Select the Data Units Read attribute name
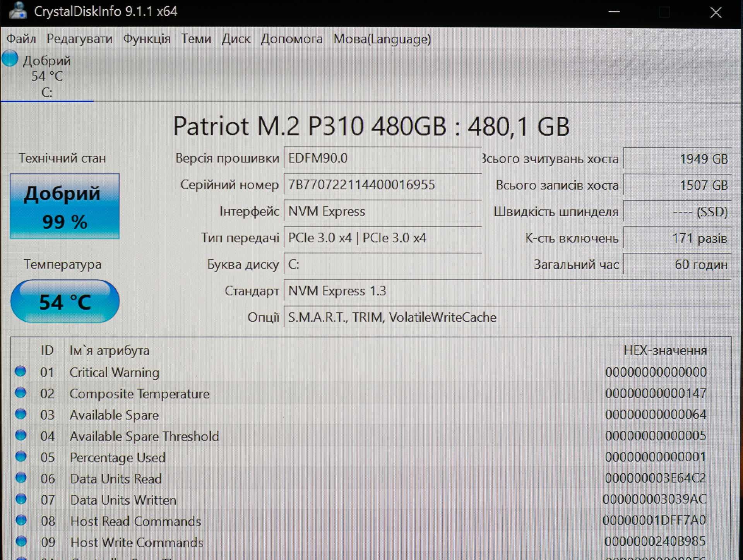The image size is (743, 560). coord(116,479)
